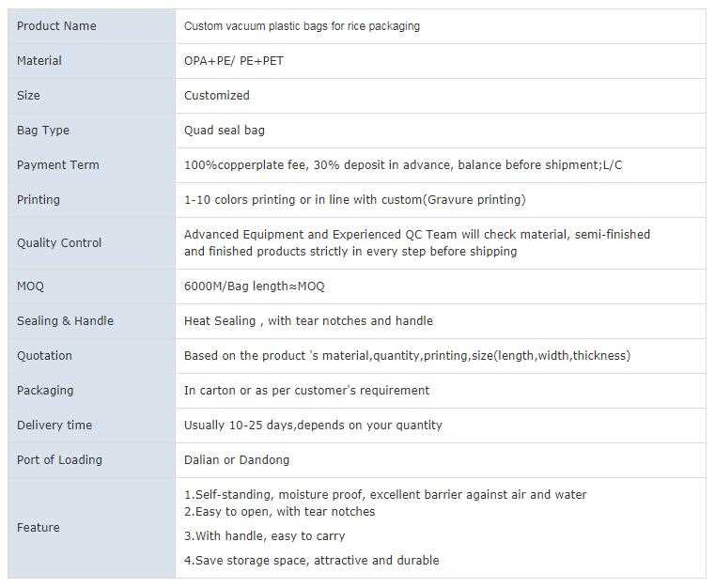
Task: Select the 'Quality Control' row label
Action: pos(59,243)
